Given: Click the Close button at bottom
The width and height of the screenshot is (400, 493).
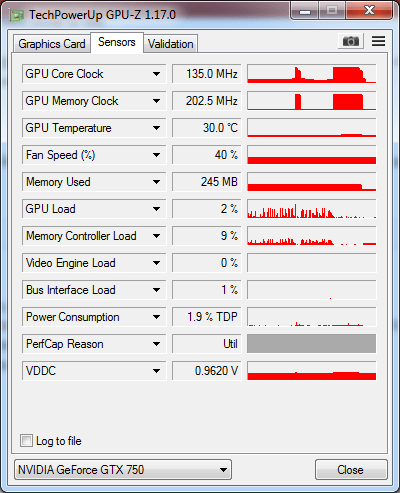Looking at the screenshot, I should click(351, 470).
